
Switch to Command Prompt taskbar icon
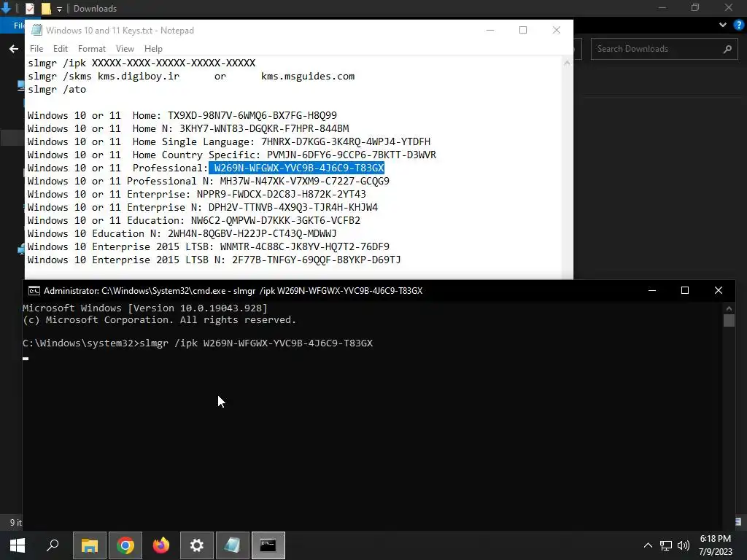268,545
